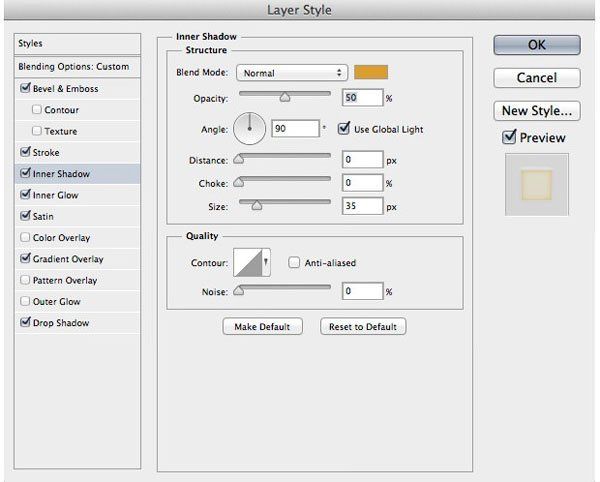This screenshot has height=482, width=600.
Task: Open the Contour curve thumbnail picker
Action: coord(248,262)
